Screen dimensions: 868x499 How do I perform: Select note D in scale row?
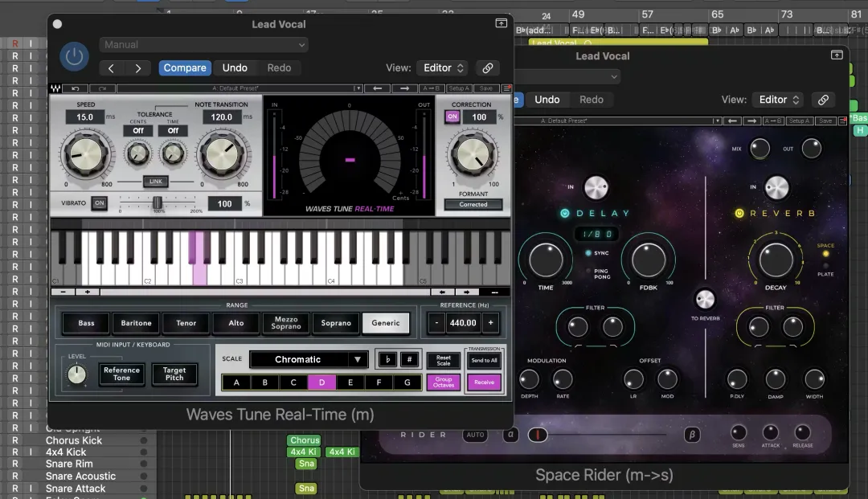coord(321,382)
